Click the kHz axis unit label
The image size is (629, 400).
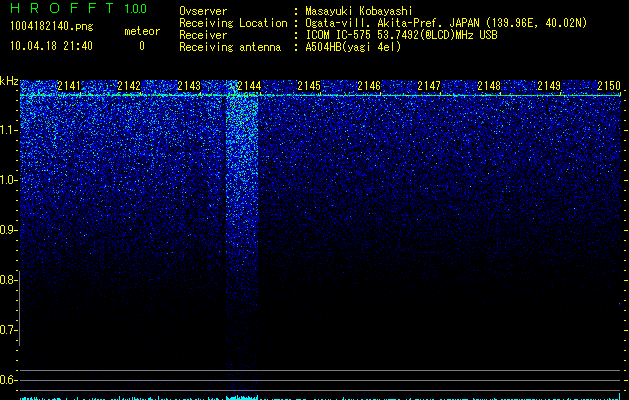pos(9,81)
